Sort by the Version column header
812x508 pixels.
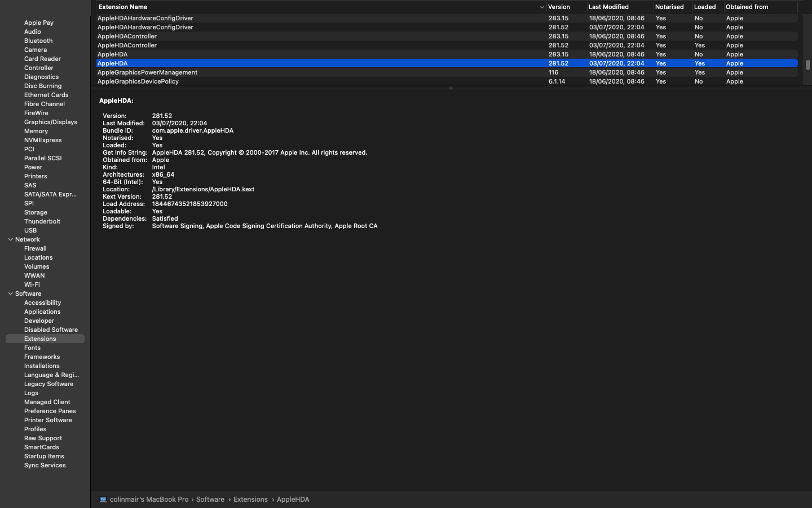pos(566,7)
